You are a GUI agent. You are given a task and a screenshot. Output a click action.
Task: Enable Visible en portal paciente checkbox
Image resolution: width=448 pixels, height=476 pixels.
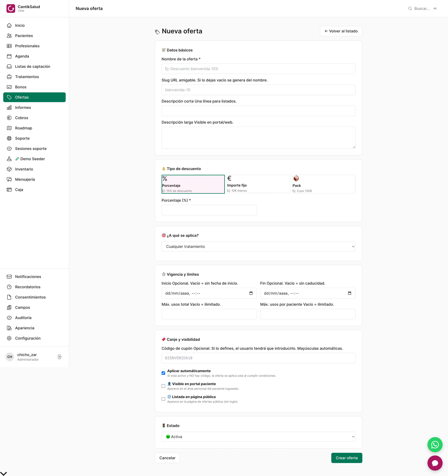[163, 386]
